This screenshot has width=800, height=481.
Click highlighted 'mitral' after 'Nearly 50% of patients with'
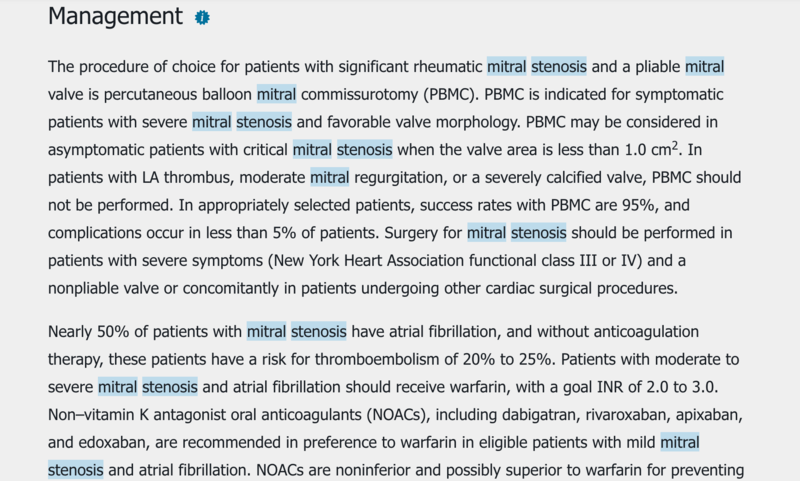pos(266,330)
